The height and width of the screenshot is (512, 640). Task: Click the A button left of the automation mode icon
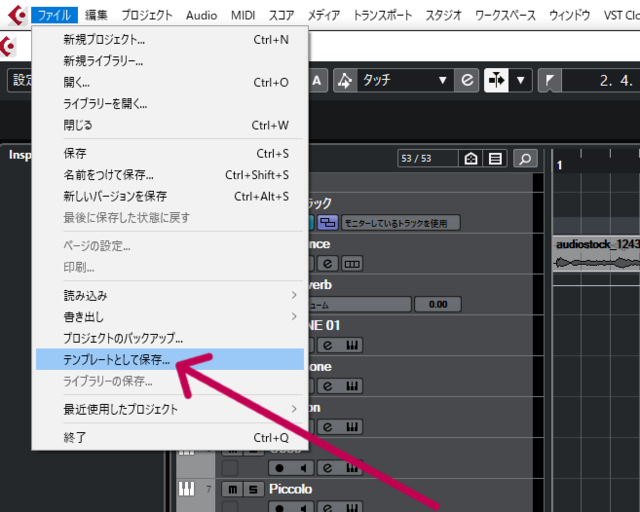pos(317,80)
